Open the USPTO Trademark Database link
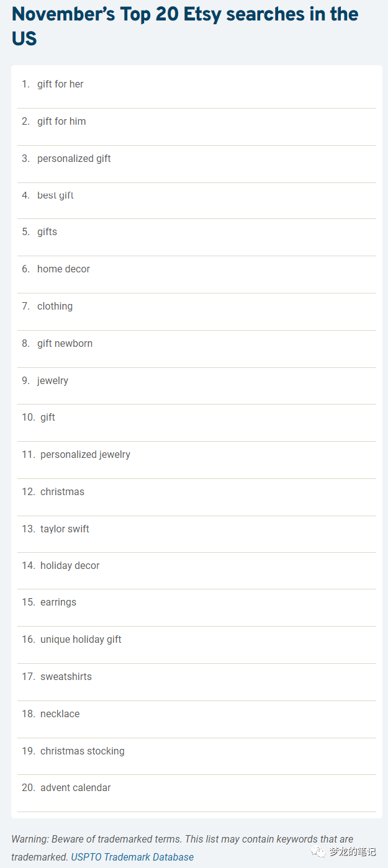Image resolution: width=388 pixels, height=868 pixels. 132,857
